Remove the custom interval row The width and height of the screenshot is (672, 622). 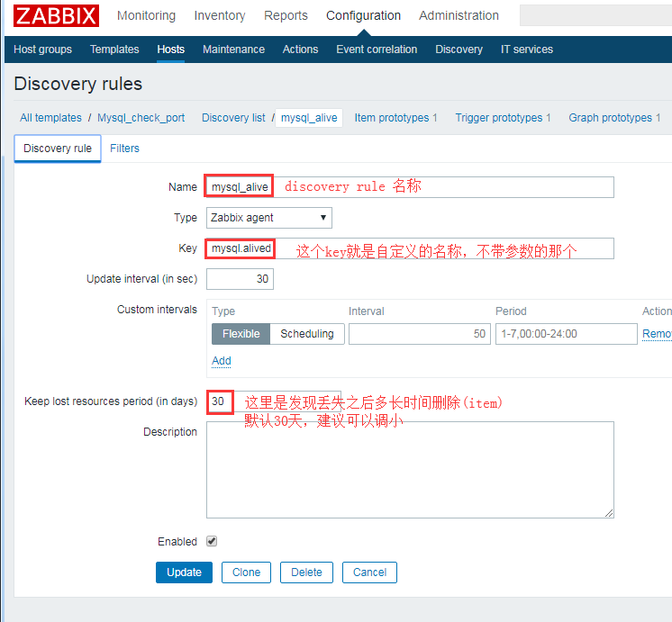pos(657,334)
